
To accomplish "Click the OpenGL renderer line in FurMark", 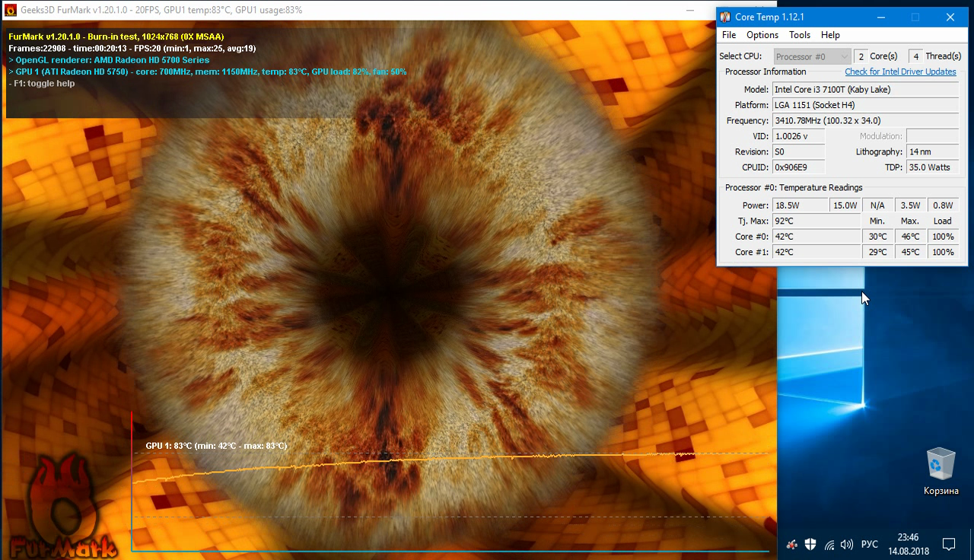I will tap(109, 60).
